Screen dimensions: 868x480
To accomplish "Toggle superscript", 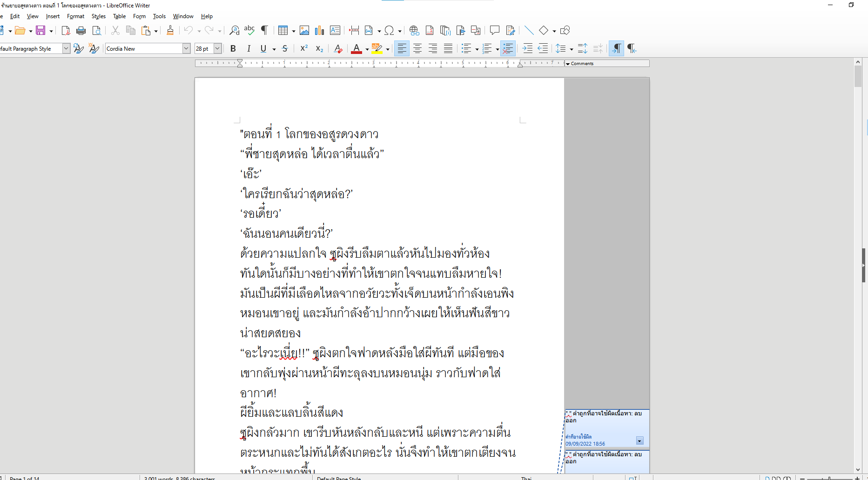I will tap(304, 49).
